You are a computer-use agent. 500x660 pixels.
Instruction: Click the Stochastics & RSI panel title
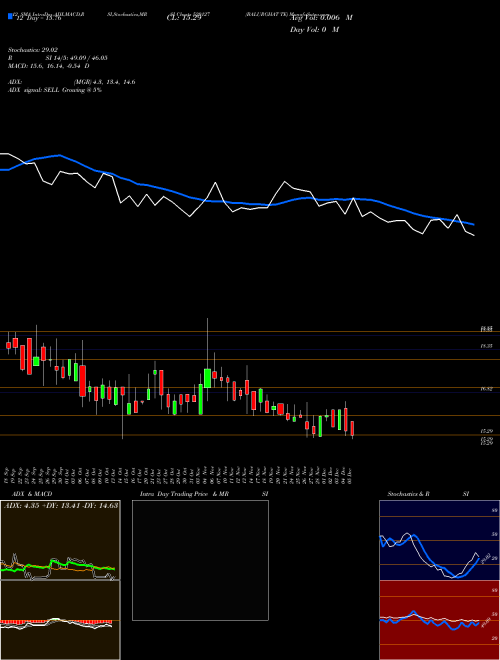coord(428,494)
